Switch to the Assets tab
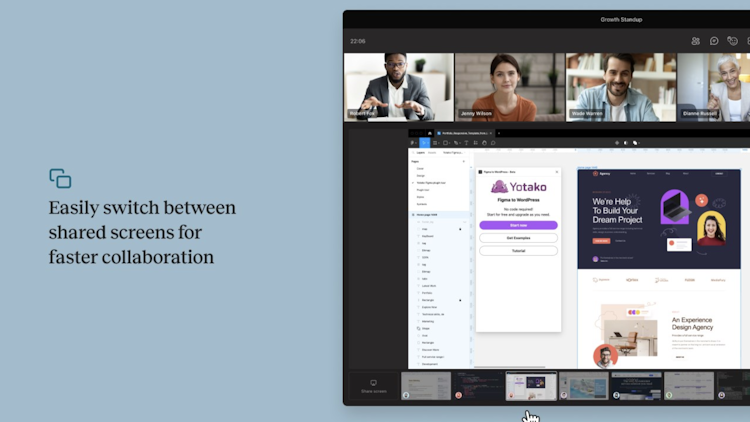 tap(432, 153)
